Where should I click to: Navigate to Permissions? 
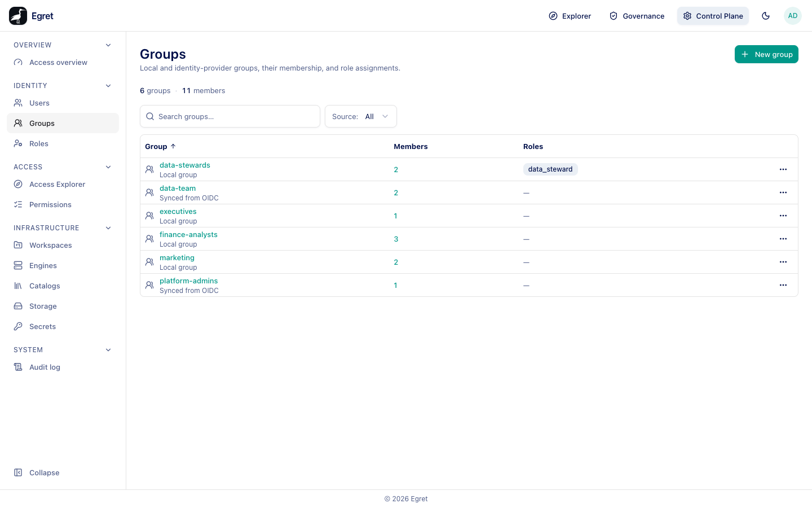[x=63, y=204]
